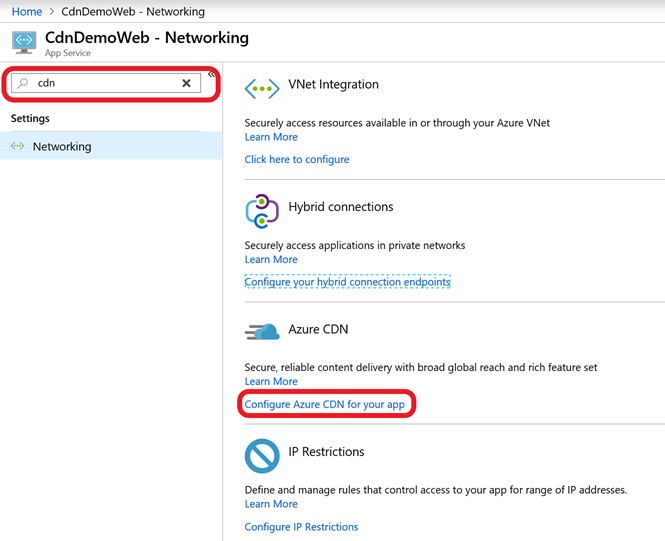The width and height of the screenshot is (665, 541).
Task: Configure Azure CDN for your app
Action: tap(325, 404)
